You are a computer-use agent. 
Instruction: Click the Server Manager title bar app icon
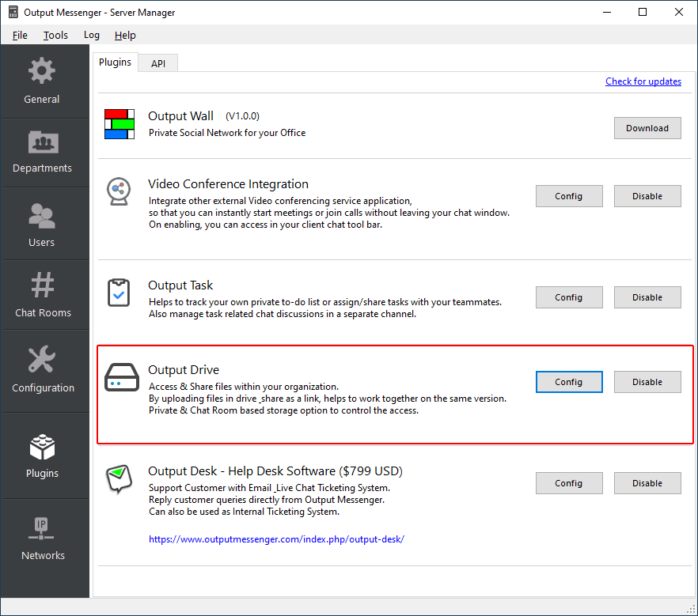[x=13, y=12]
